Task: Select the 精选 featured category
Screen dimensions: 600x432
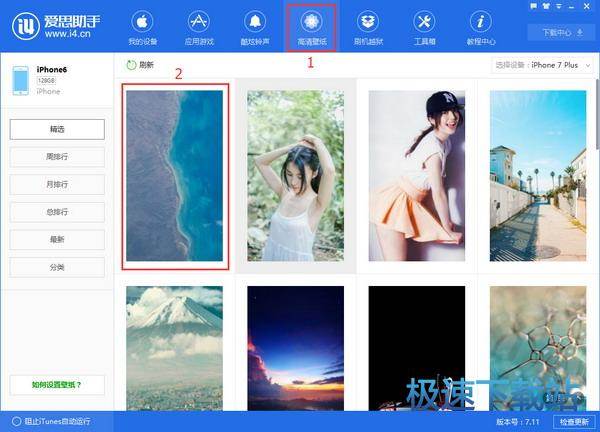Action: tap(57, 129)
